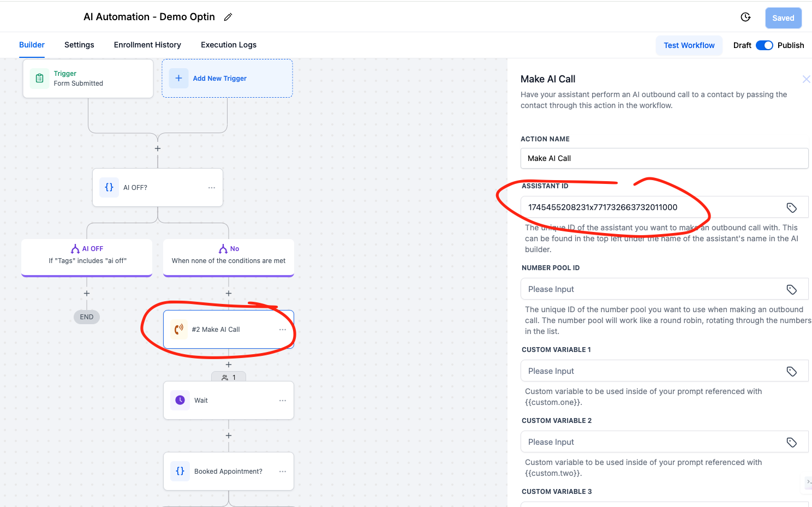Viewport: 812px width, 507px height.
Task: Open the Execution Logs tab
Action: [x=228, y=45]
